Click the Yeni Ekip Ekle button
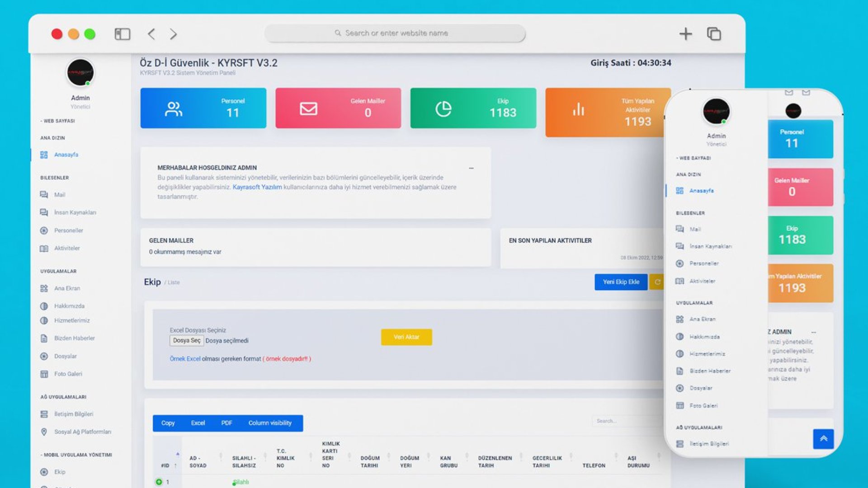This screenshot has height=488, width=868. tap(621, 282)
